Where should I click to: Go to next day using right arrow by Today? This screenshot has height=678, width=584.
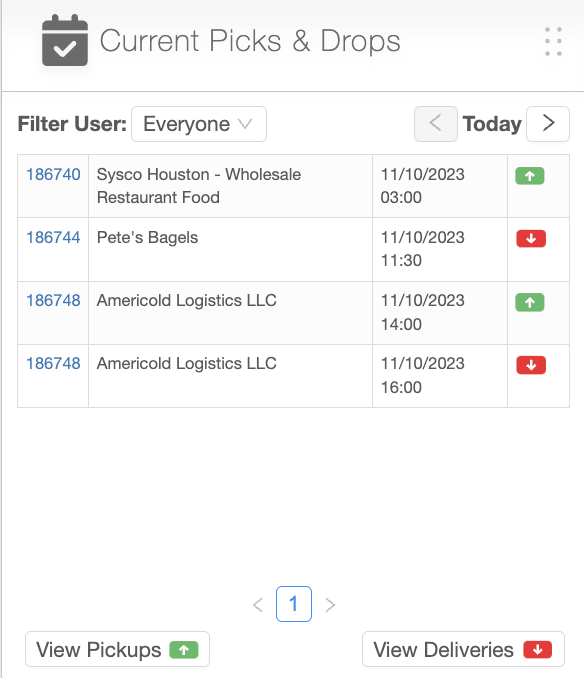548,124
